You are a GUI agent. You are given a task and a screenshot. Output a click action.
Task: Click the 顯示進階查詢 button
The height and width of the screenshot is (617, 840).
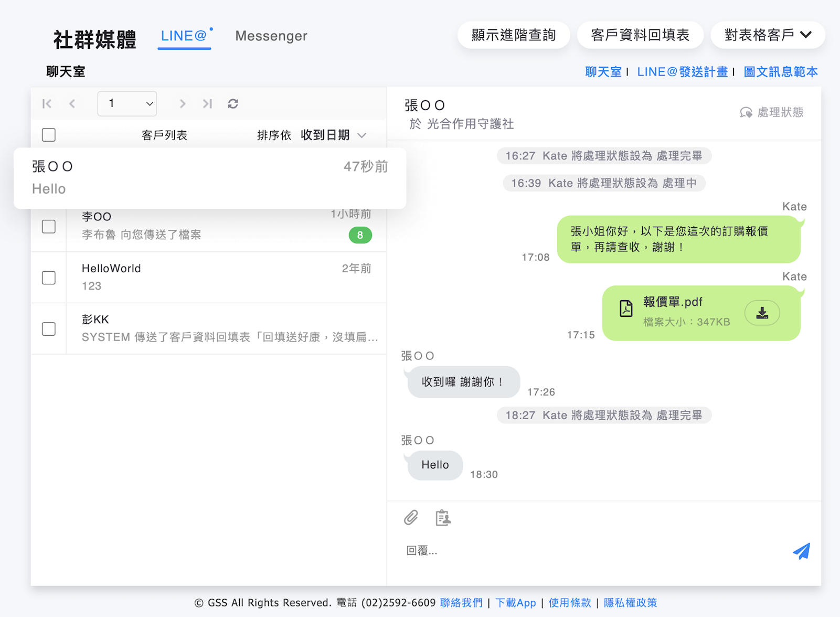click(x=513, y=35)
